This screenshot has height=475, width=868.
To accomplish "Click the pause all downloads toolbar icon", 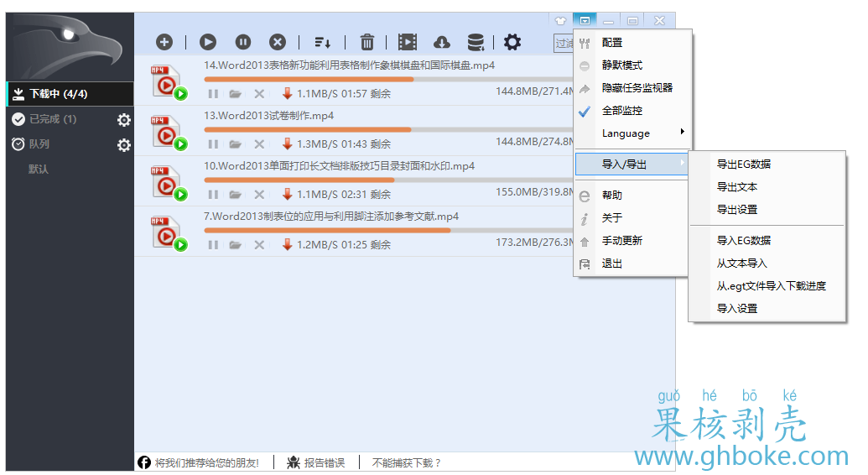I will [242, 42].
